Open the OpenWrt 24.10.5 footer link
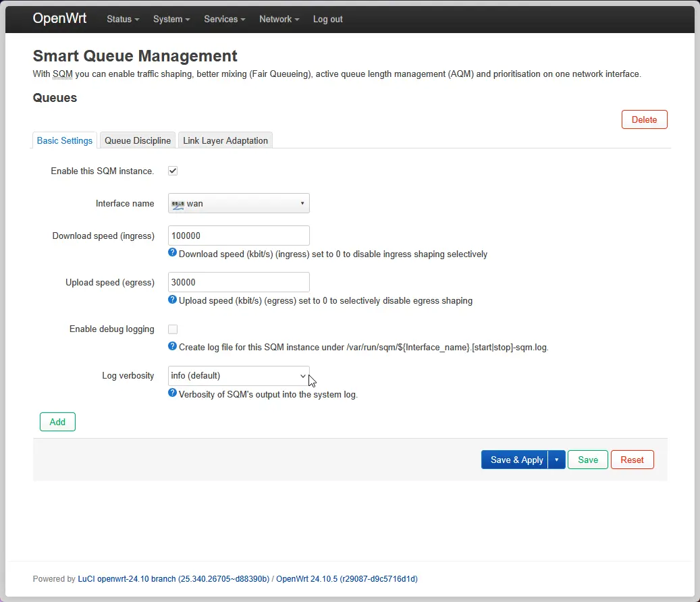 [347, 579]
